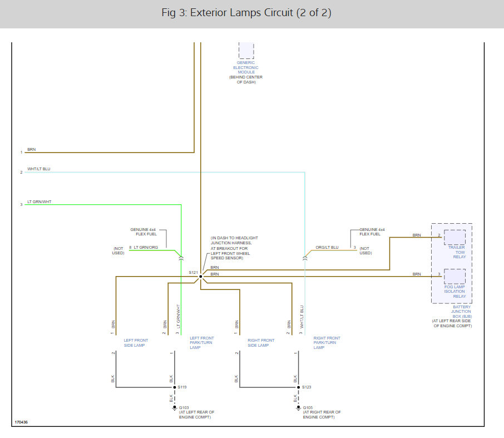Click the Trailer Tow Relay label
Screen dimensions: 504x438
[x=457, y=252]
